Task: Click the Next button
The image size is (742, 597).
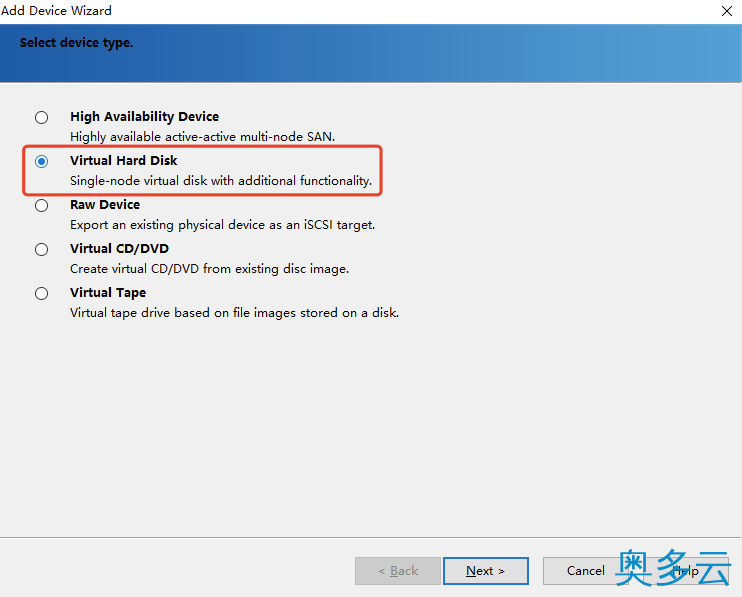Action: click(x=486, y=571)
